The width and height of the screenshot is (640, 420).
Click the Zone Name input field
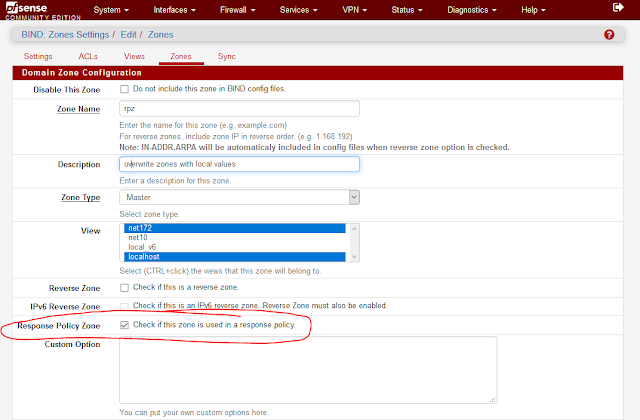[239, 109]
